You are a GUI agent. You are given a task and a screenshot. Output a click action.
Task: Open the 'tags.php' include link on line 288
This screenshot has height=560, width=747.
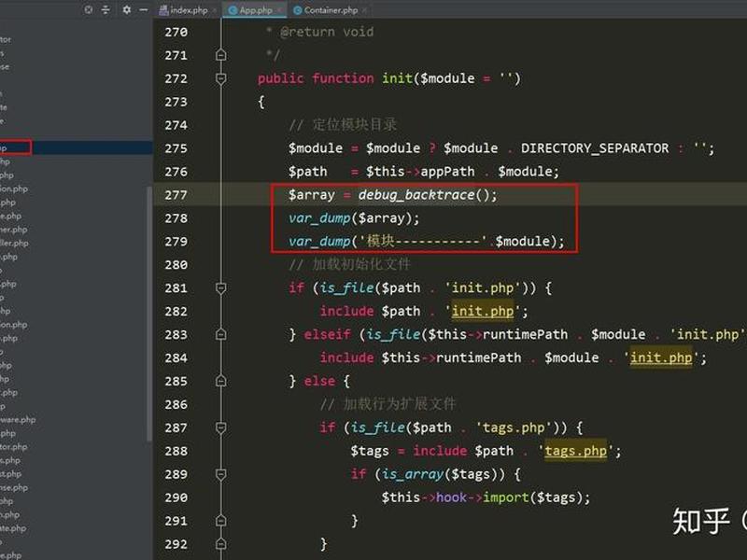(576, 451)
